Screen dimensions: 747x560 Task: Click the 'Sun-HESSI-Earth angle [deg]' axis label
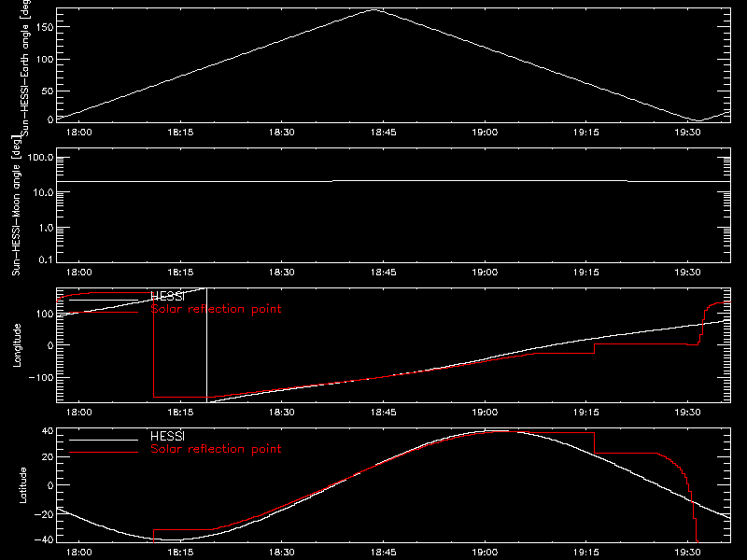click(25, 68)
